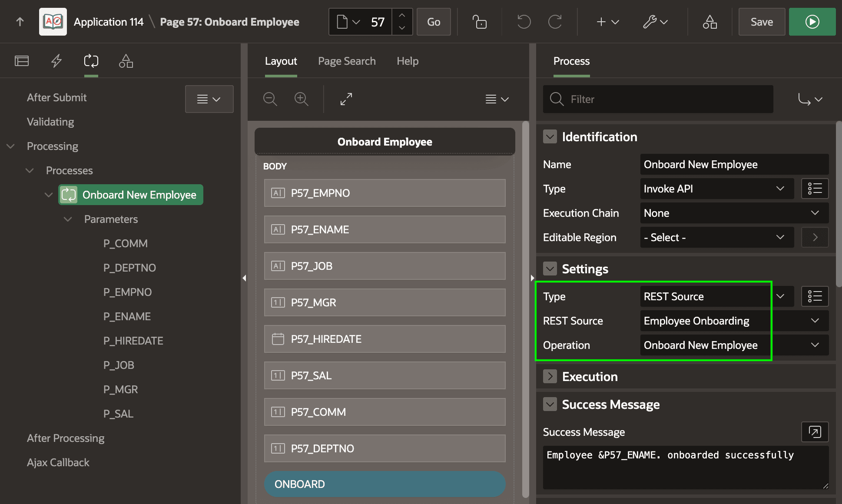Expand the layout to full screen
Screen dimensions: 842x504
346,99
